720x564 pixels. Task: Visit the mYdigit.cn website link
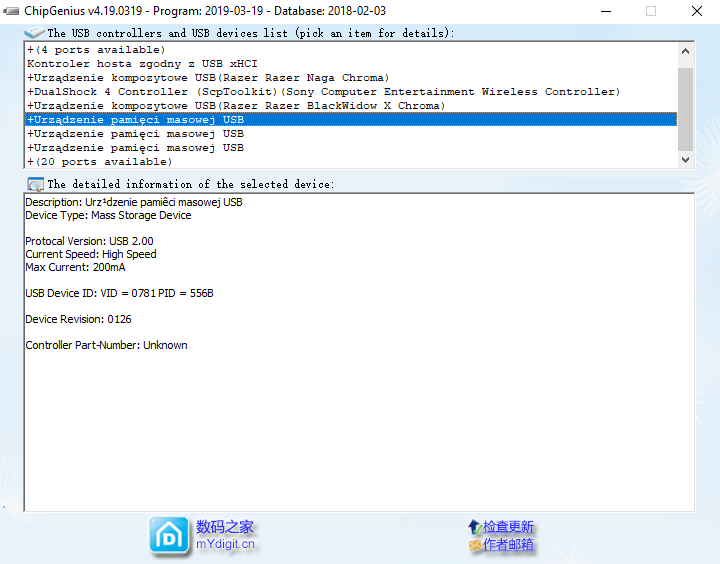[x=225, y=544]
